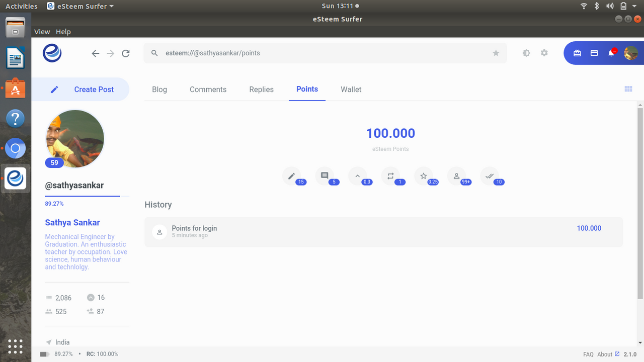Click the Sathya Sankar name link
Screen dimensions: 644x362
tap(72, 222)
